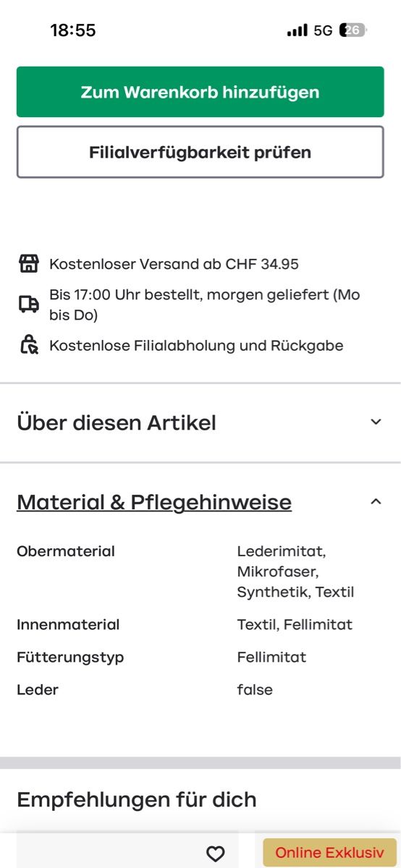
Task: Tap the store pickup bag icon
Action: pos(28,345)
